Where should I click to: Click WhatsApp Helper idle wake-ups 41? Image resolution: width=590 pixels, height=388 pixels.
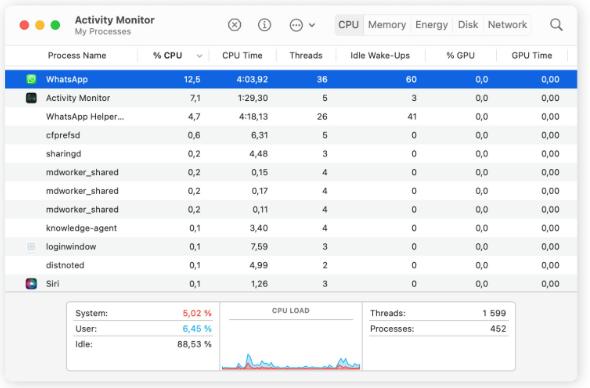click(412, 117)
